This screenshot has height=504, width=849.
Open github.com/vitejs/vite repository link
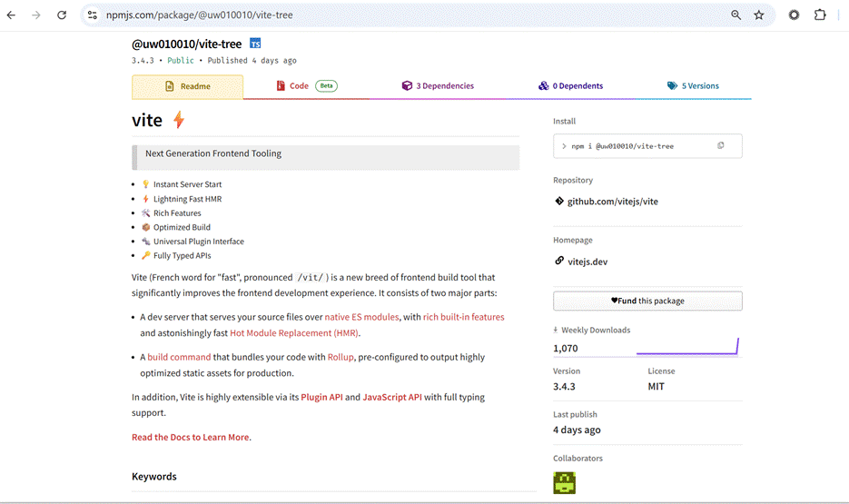(x=612, y=202)
